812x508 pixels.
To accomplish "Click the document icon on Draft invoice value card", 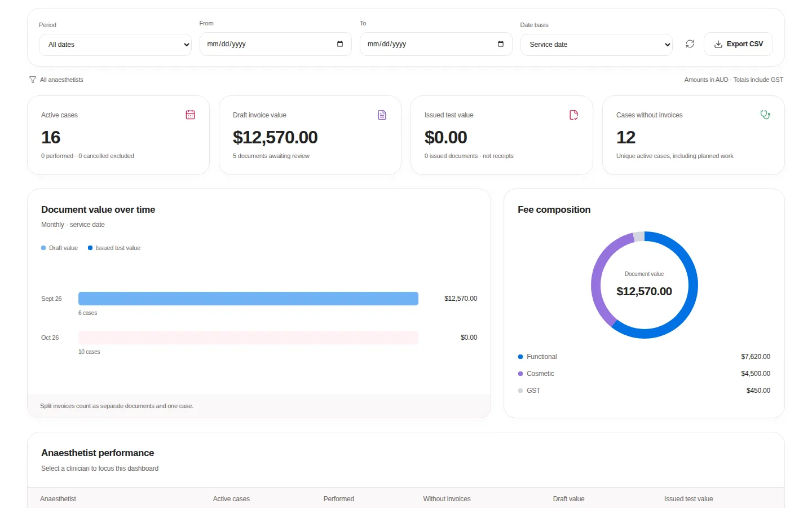I will point(382,115).
